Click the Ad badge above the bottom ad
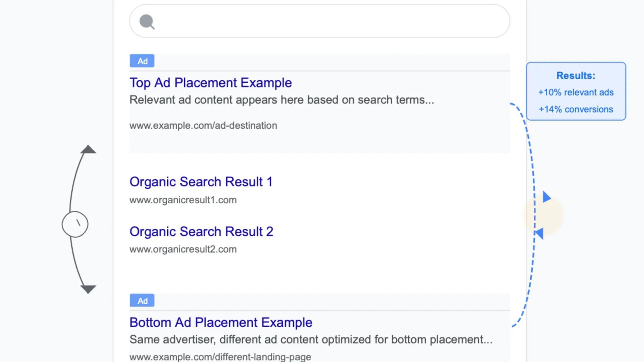The image size is (644, 362). (x=142, y=300)
